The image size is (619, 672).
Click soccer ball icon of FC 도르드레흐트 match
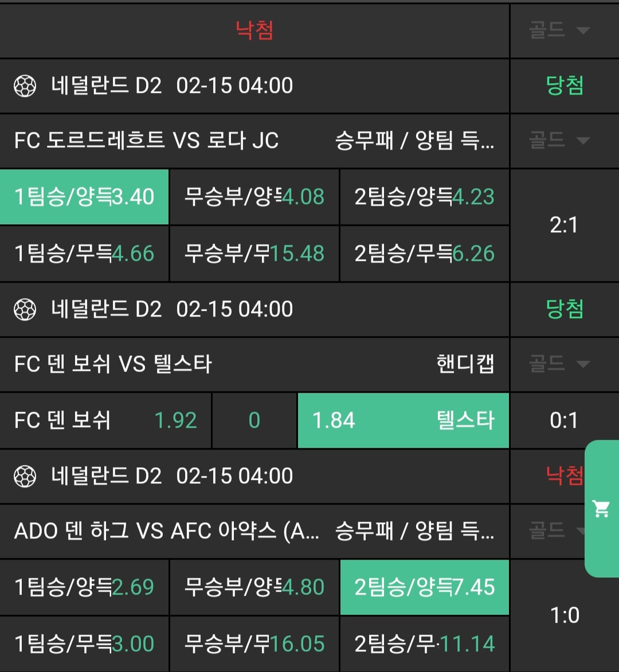(25, 87)
